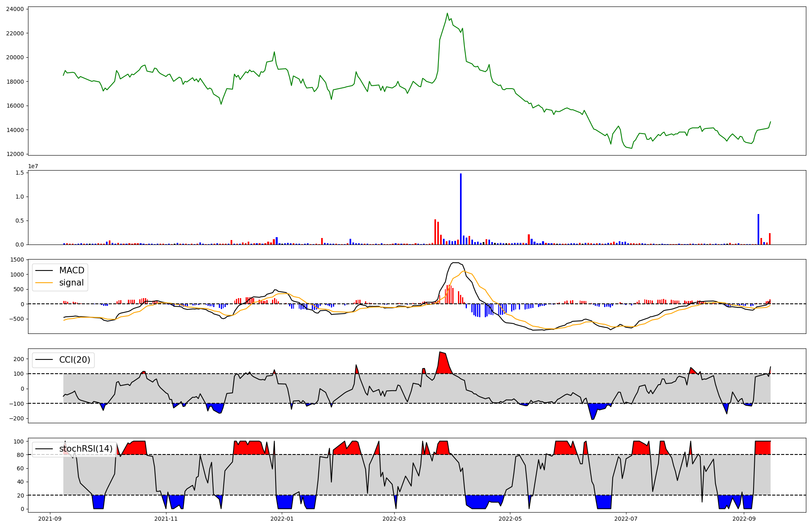This screenshot has height=528, width=812.
Task: Click the stochRSI(14) legend label
Action: (x=86, y=449)
